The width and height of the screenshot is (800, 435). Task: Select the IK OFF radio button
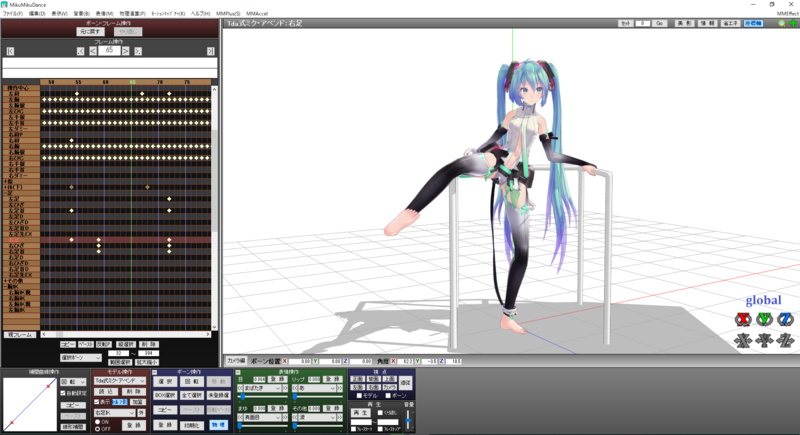[x=97, y=429]
